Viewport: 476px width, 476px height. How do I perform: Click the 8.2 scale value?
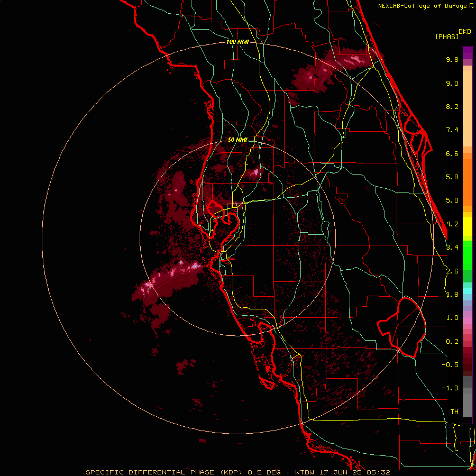452,106
